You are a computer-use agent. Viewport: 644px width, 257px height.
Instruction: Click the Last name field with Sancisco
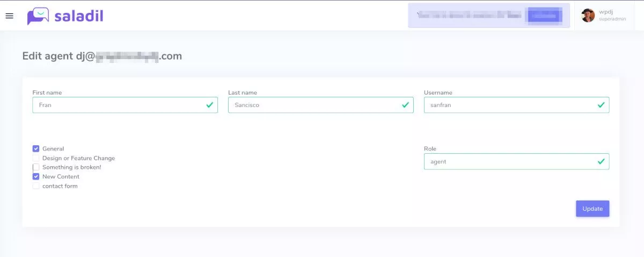pyautogui.click(x=314, y=105)
